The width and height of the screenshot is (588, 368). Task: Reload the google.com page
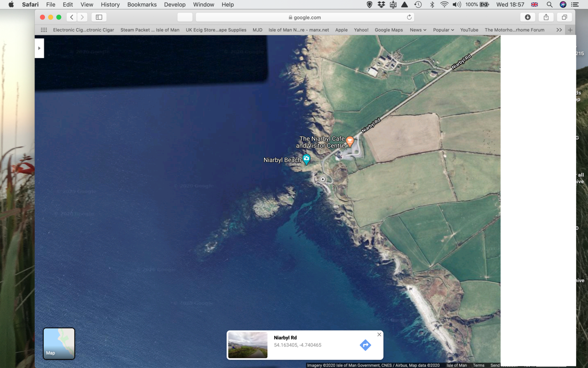coord(409,17)
